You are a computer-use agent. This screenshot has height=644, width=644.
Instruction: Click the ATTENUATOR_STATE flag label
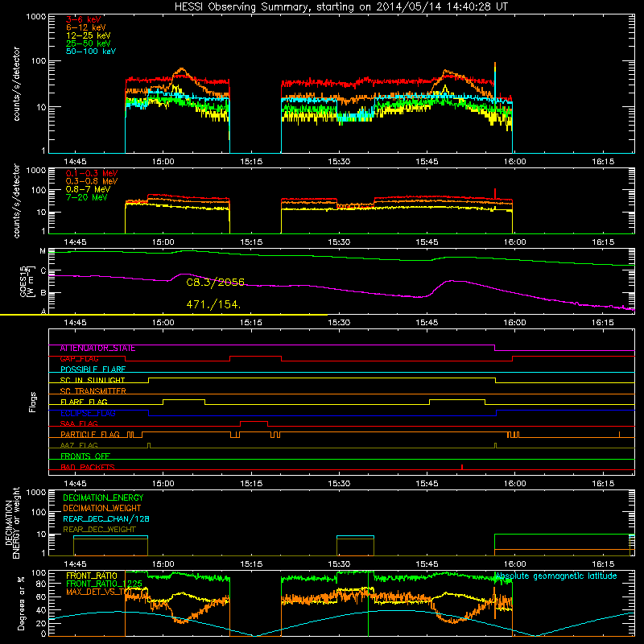tap(97, 349)
